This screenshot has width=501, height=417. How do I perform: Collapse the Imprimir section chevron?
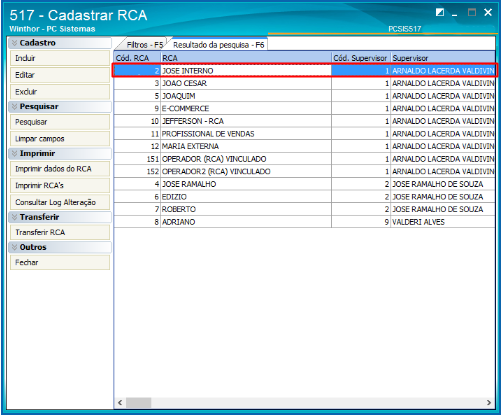pyautogui.click(x=14, y=154)
